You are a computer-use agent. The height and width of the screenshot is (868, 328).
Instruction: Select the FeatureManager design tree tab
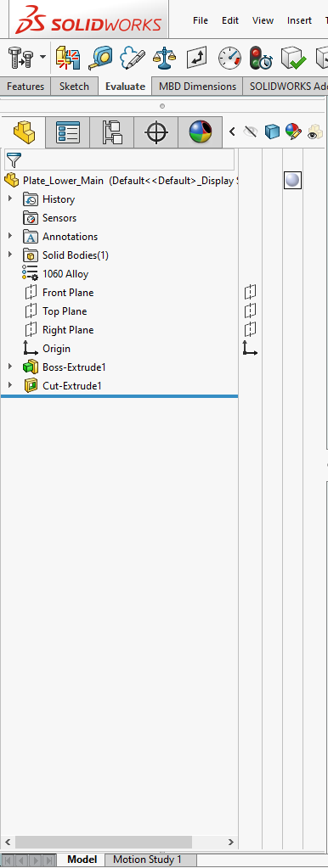(23, 132)
